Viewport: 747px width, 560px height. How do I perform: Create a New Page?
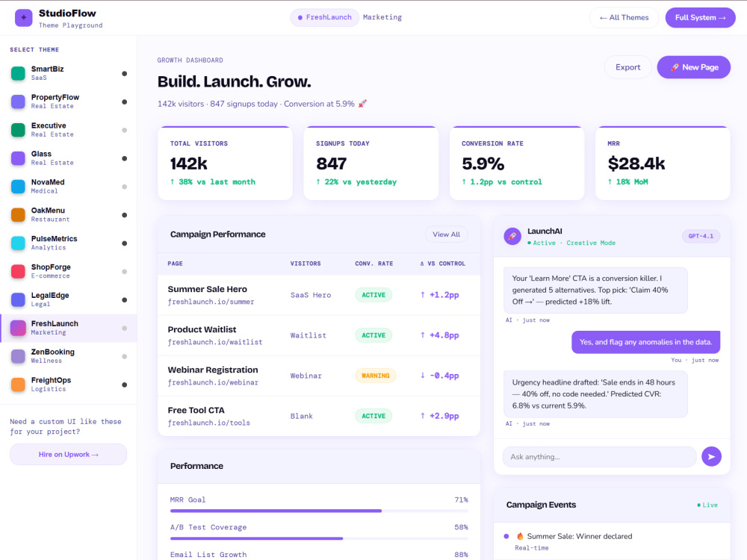(x=694, y=67)
